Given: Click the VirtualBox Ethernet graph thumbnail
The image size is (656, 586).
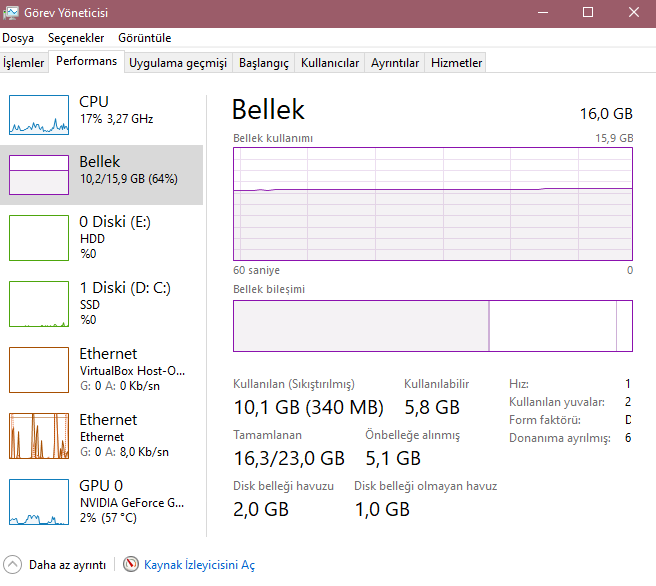Looking at the screenshot, I should tap(39, 370).
